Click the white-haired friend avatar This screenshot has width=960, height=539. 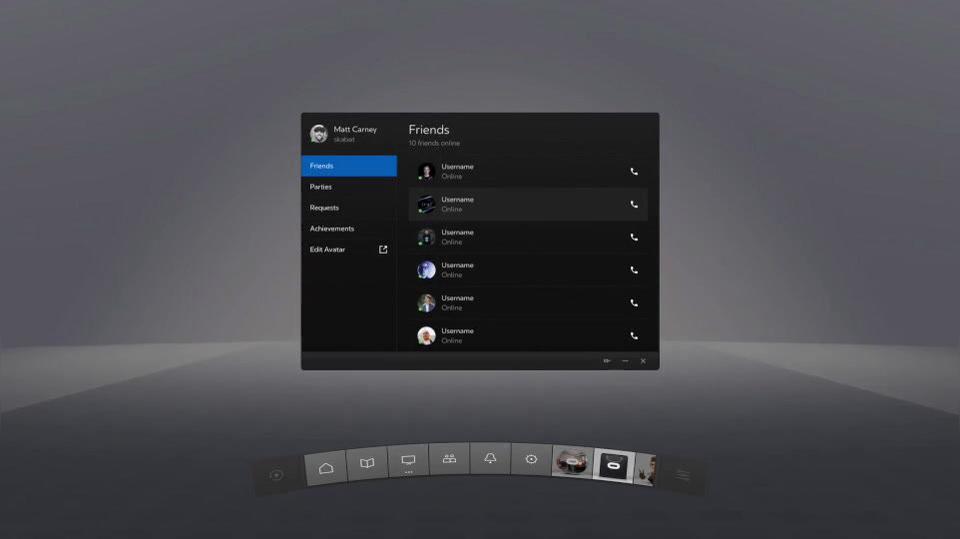click(x=426, y=336)
